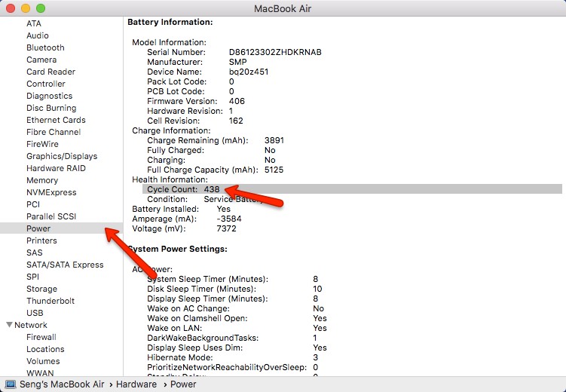Image resolution: width=566 pixels, height=392 pixels.
Task: Click the MacBook Air window title
Action: point(283,8)
